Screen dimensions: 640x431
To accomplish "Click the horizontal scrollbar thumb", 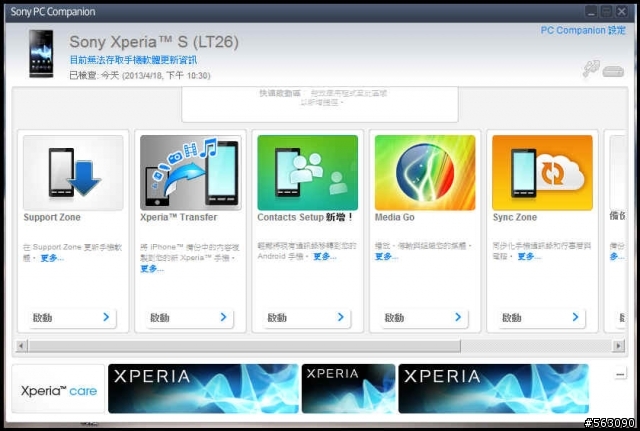I will click(244, 346).
